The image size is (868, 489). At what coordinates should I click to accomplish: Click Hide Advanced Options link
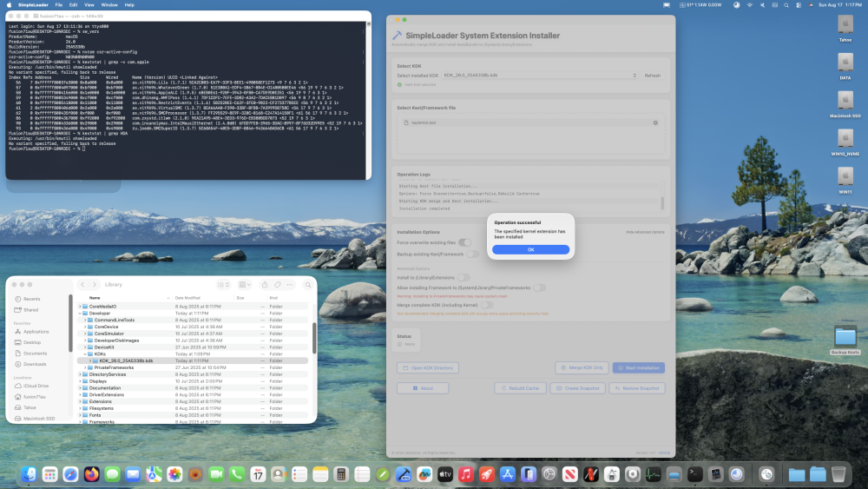[645, 232]
